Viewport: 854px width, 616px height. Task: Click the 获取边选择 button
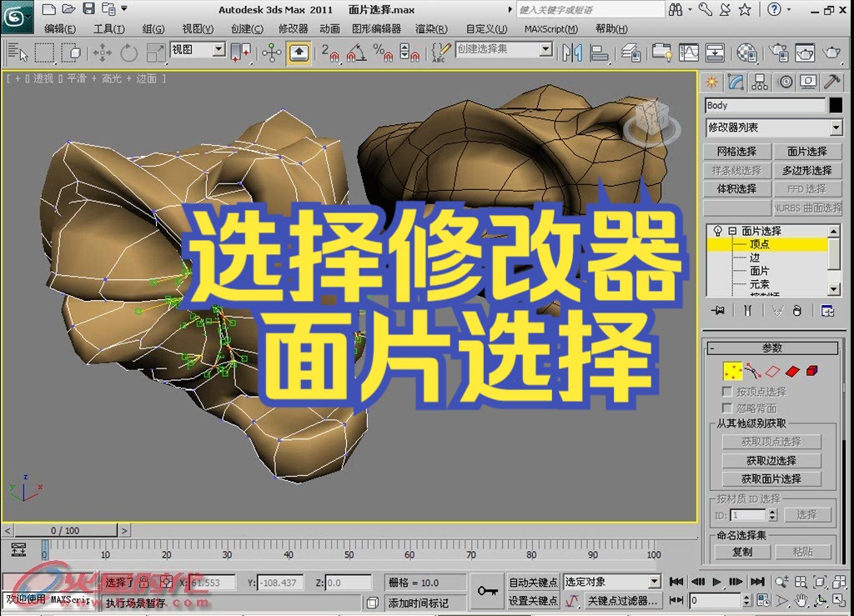pyautogui.click(x=774, y=459)
